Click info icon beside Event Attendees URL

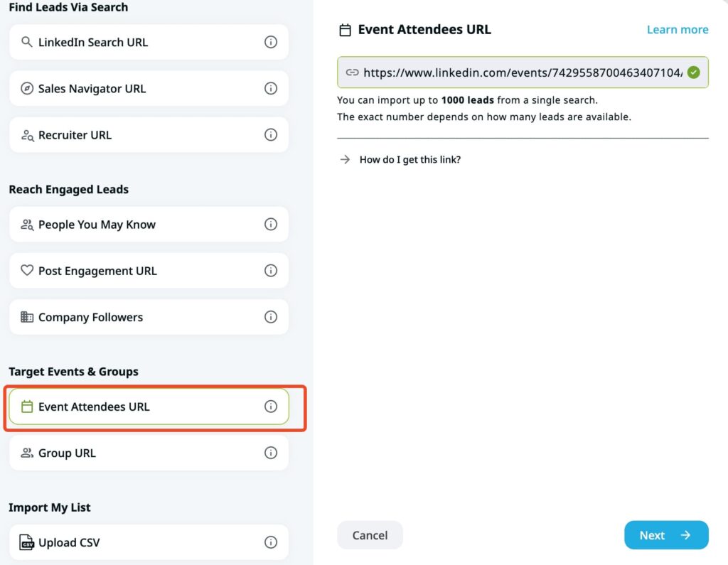click(270, 407)
